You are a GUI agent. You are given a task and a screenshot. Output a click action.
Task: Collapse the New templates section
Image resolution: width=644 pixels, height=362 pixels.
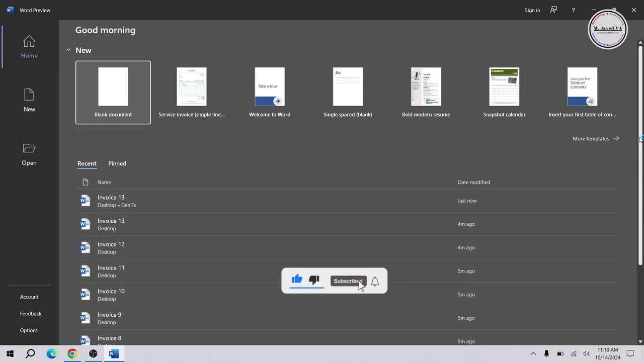68,50
